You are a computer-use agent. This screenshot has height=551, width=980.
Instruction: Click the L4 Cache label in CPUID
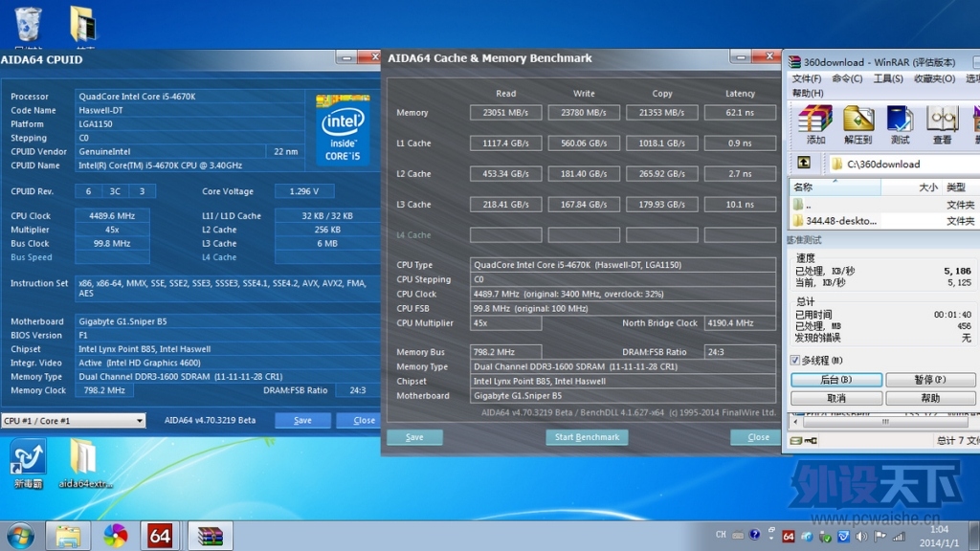pyautogui.click(x=219, y=256)
